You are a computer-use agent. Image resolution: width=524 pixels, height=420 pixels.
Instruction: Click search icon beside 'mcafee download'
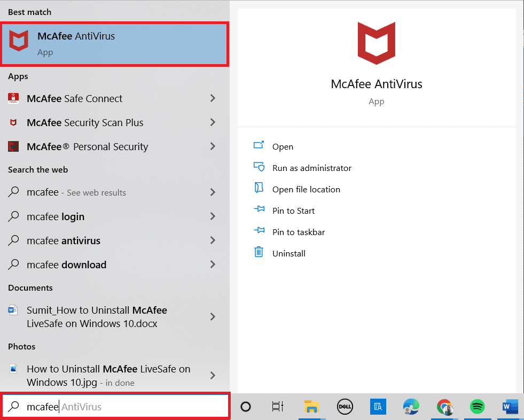pyautogui.click(x=13, y=264)
